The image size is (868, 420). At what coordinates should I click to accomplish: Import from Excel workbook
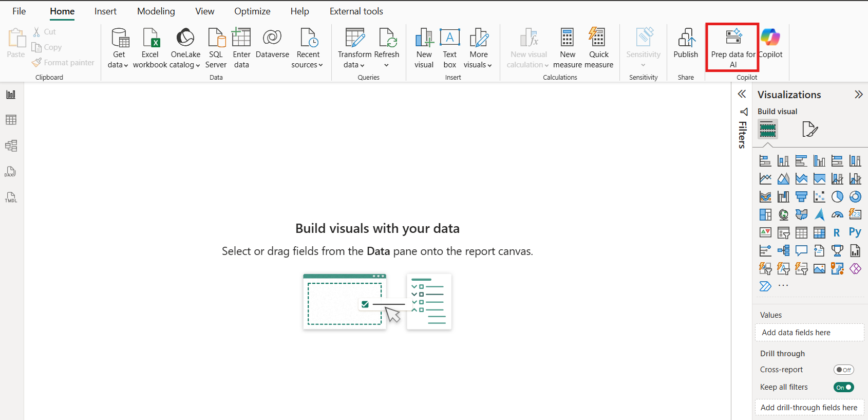pos(150,47)
